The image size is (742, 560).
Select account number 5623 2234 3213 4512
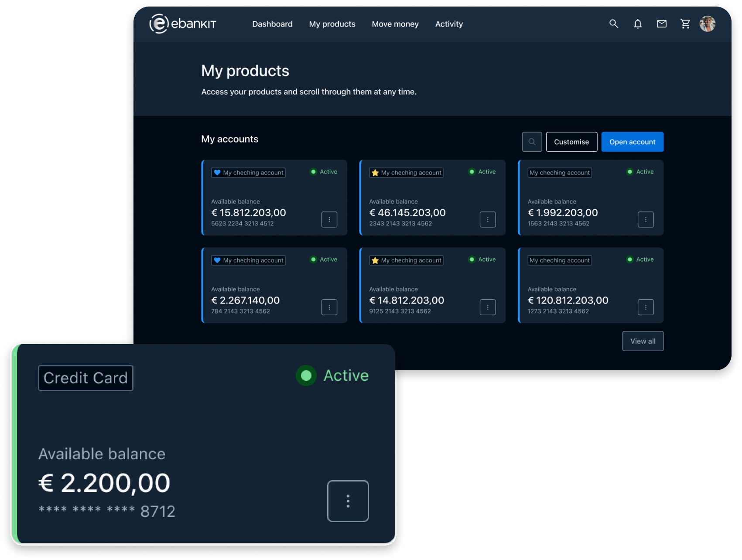pyautogui.click(x=243, y=223)
